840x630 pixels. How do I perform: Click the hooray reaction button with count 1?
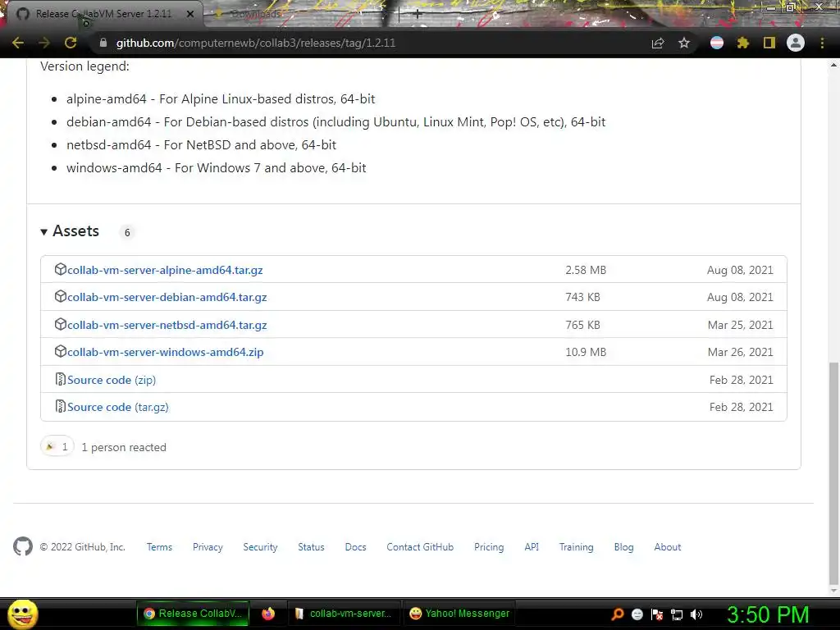(x=57, y=446)
